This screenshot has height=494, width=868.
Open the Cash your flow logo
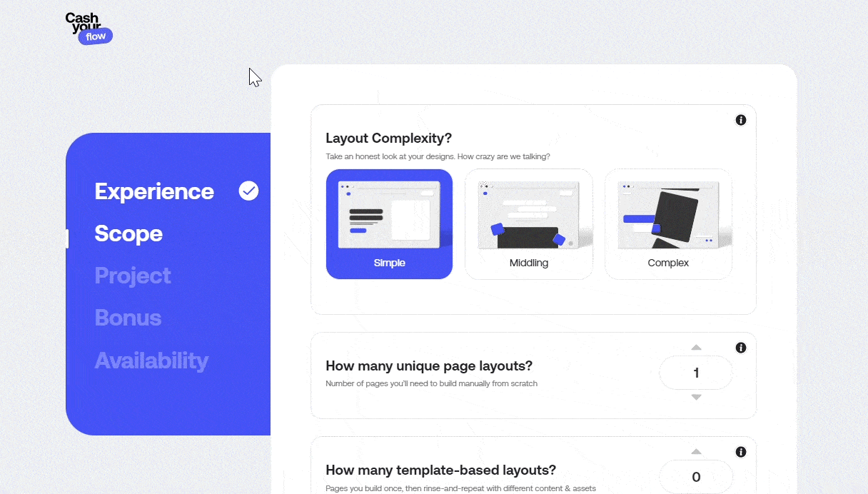click(89, 29)
